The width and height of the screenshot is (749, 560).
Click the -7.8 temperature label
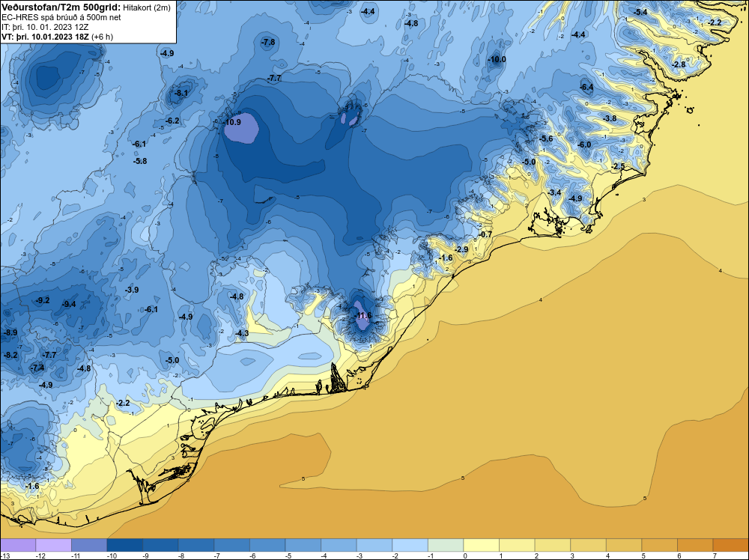pyautogui.click(x=268, y=42)
